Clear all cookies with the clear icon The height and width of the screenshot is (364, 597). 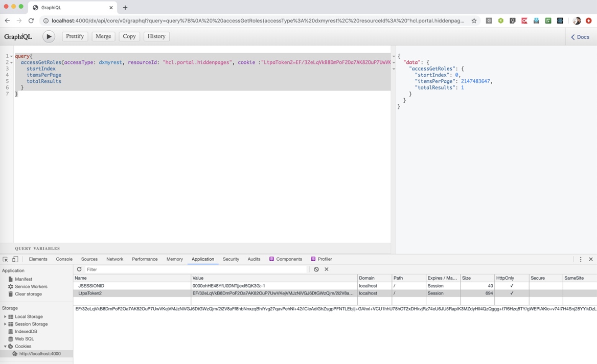pyautogui.click(x=316, y=269)
